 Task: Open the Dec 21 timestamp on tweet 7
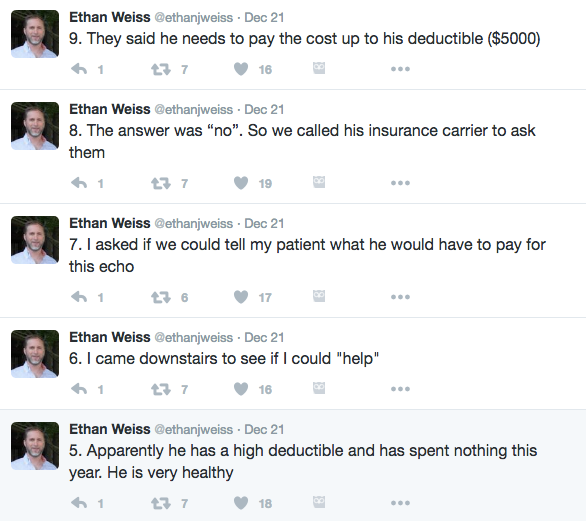264,223
